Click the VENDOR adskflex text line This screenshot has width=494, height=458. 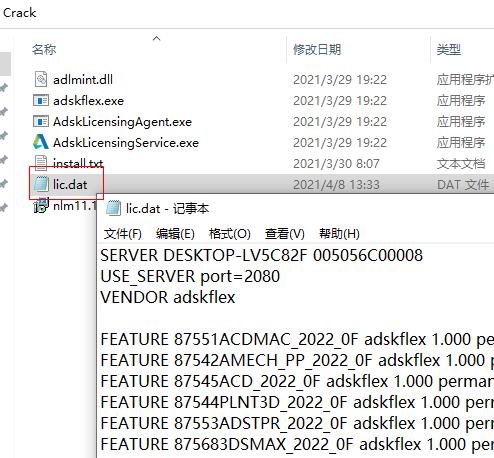168,297
